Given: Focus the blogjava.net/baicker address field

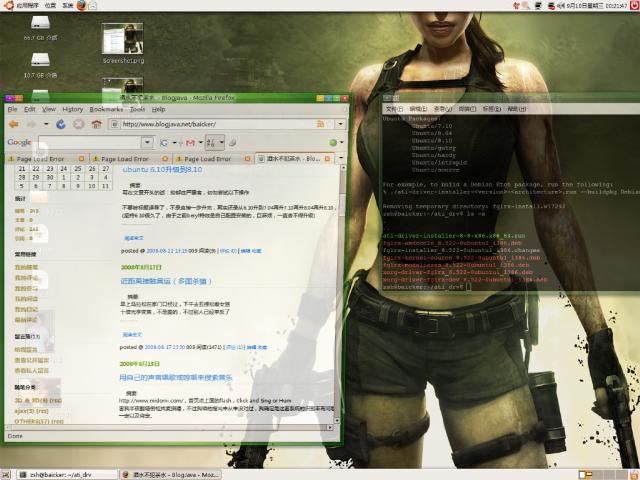Looking at the screenshot, I should coord(218,124).
